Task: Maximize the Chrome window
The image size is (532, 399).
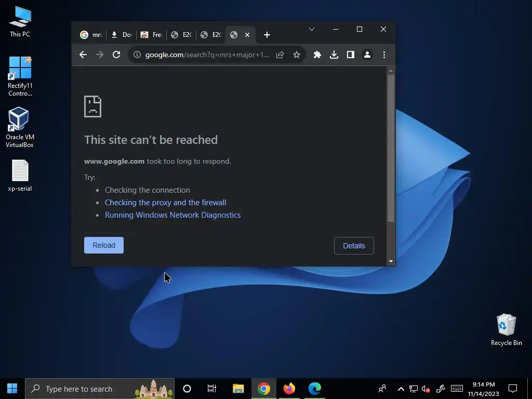Action: pos(360,29)
